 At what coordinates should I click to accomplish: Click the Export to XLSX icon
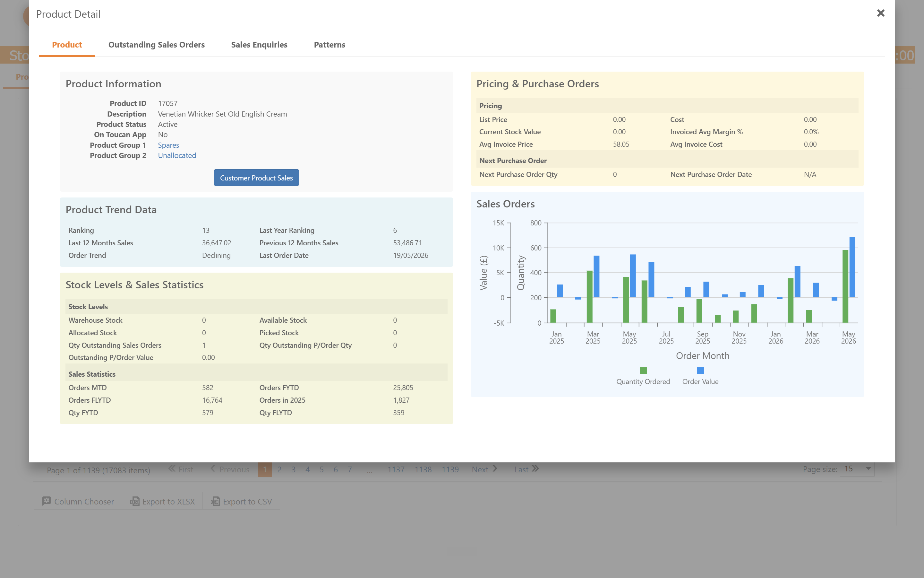coord(134,501)
